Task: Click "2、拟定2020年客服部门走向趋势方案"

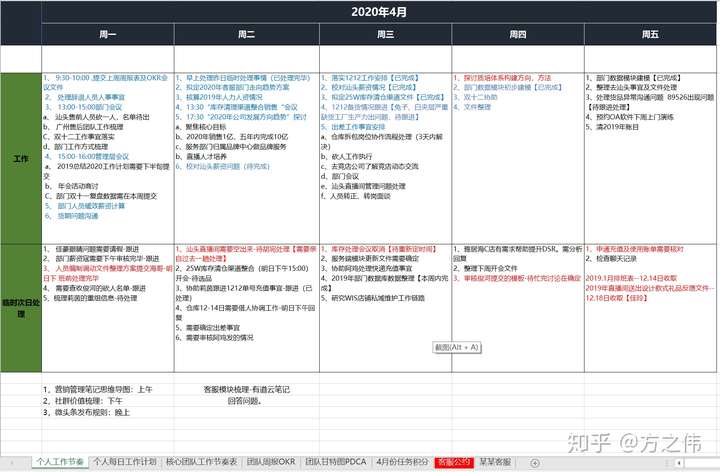Action: [232, 87]
